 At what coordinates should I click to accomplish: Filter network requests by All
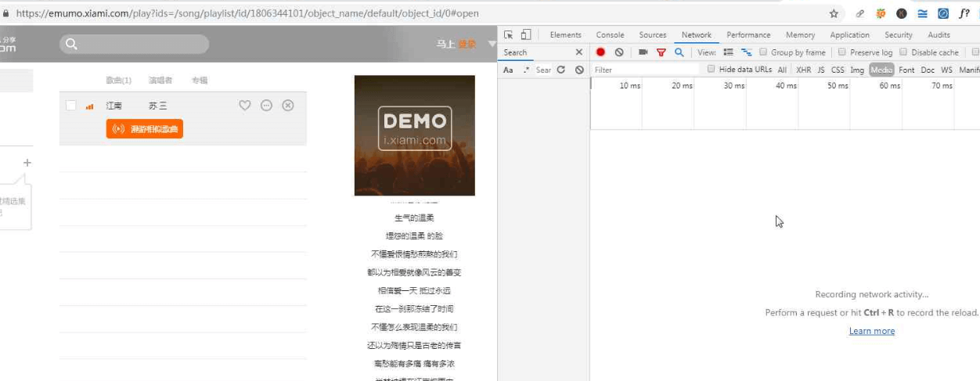(x=782, y=70)
